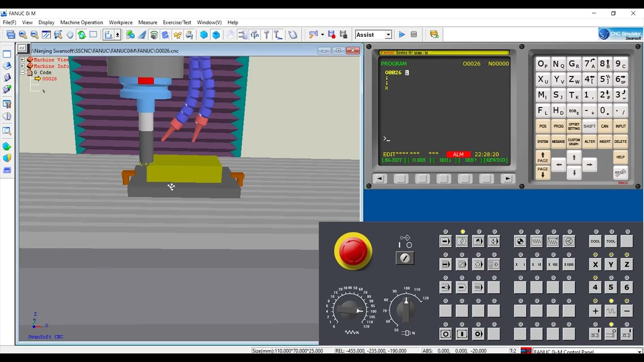The image size is (644, 362).
Task: Click the green rotate view icon
Action: coord(82,35)
